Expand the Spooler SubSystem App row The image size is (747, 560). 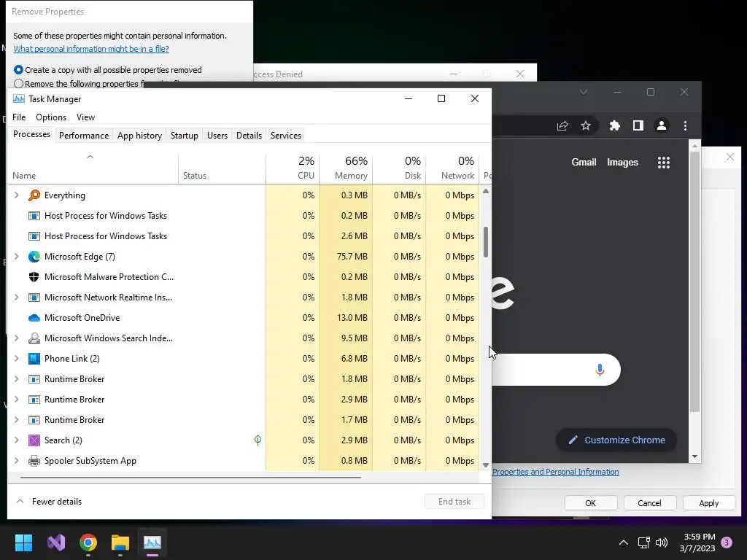coord(17,461)
